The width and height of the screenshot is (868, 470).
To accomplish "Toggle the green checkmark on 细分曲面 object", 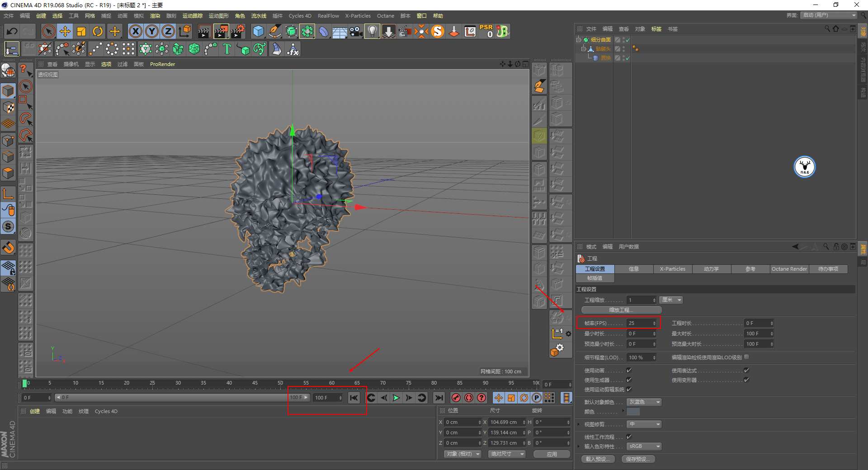I will pos(628,40).
